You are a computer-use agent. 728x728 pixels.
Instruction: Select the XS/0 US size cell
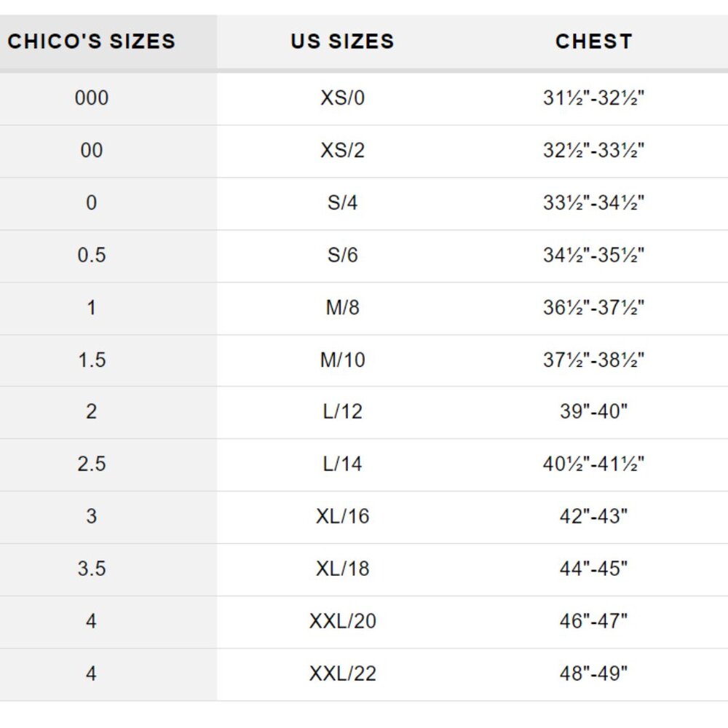(343, 98)
